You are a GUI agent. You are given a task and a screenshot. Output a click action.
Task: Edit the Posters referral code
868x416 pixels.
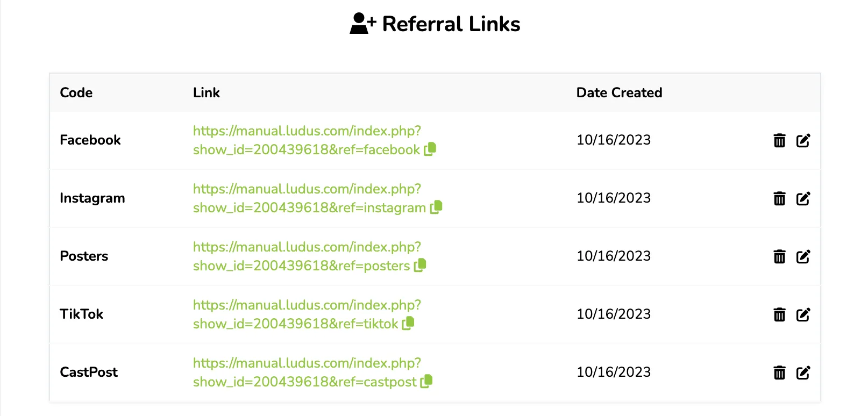pyautogui.click(x=803, y=256)
